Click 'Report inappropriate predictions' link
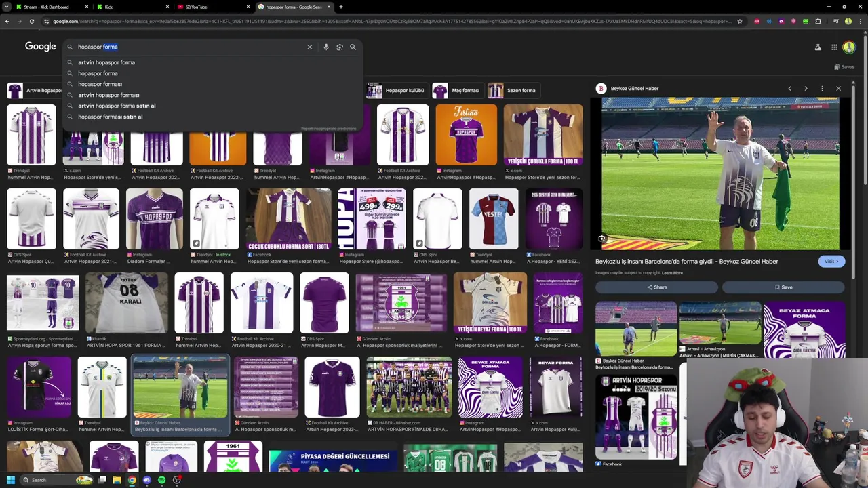Viewport: 868px width, 488px height. (329, 129)
